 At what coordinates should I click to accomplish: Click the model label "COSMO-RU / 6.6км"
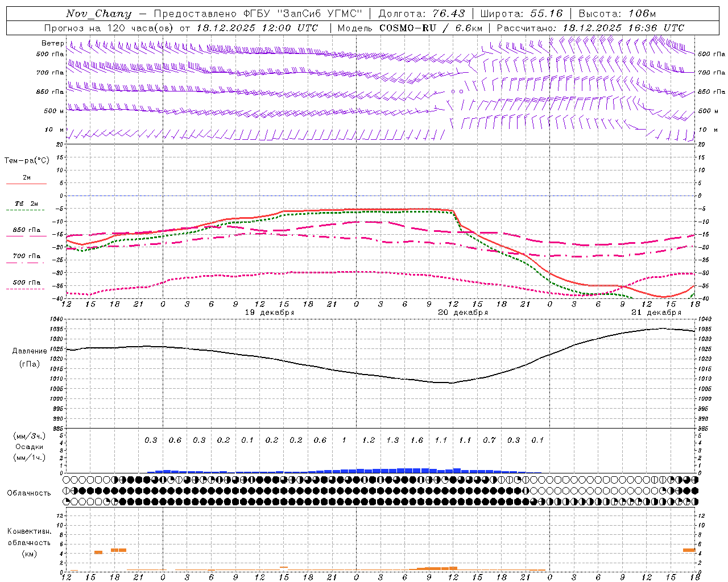(x=431, y=28)
